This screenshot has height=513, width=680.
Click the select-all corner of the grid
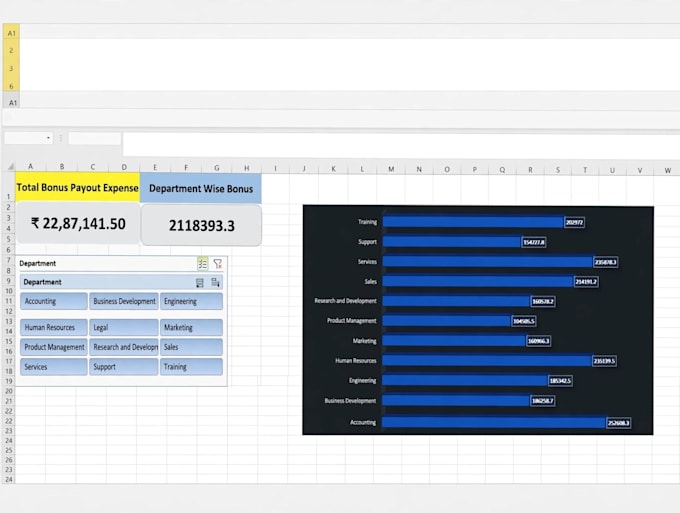[10, 166]
